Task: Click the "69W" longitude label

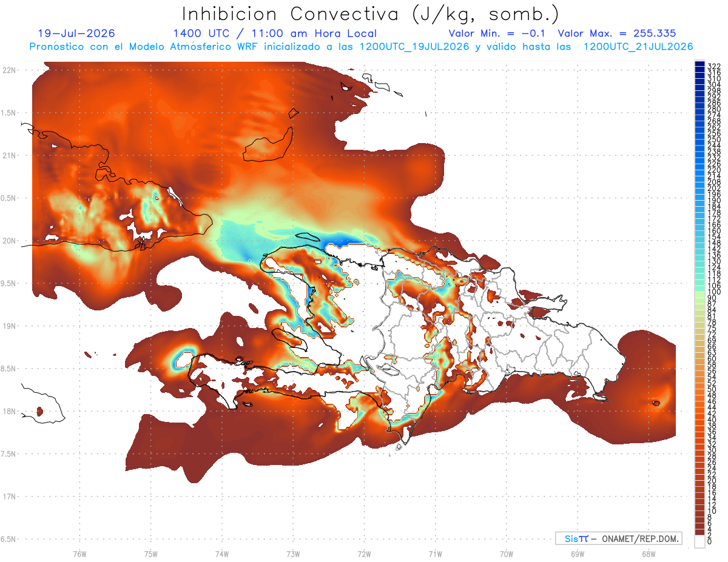Action: [578, 554]
